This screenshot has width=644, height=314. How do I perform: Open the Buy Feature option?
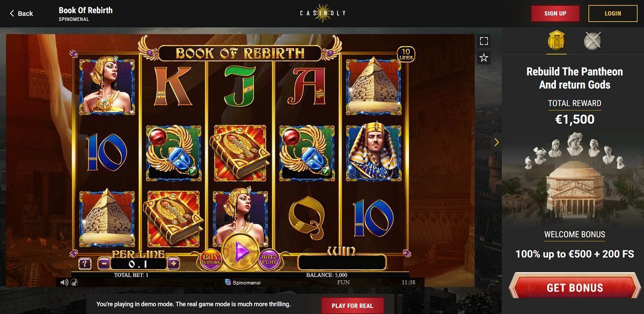click(x=210, y=260)
